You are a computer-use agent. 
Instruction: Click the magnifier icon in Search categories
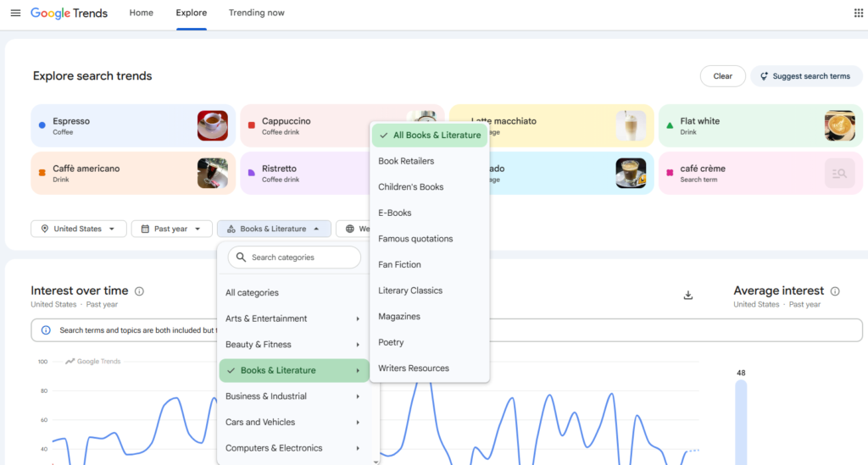241,257
